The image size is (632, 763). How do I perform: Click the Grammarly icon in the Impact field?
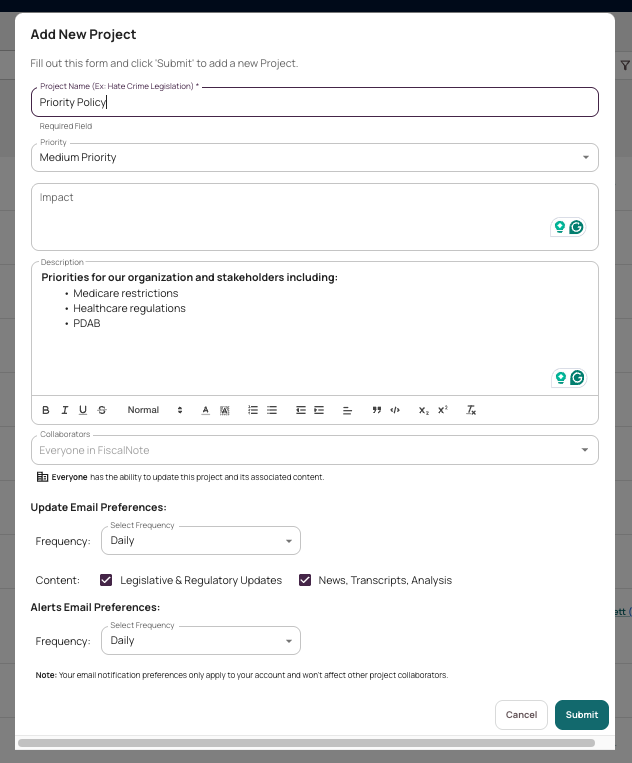tap(577, 227)
